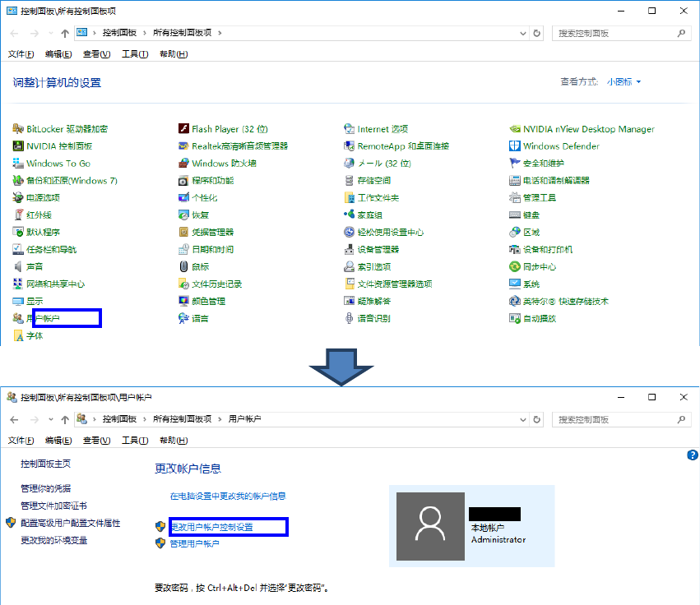The image size is (700, 605).
Task: Click 更改我的环境变量 link
Action: (x=54, y=540)
